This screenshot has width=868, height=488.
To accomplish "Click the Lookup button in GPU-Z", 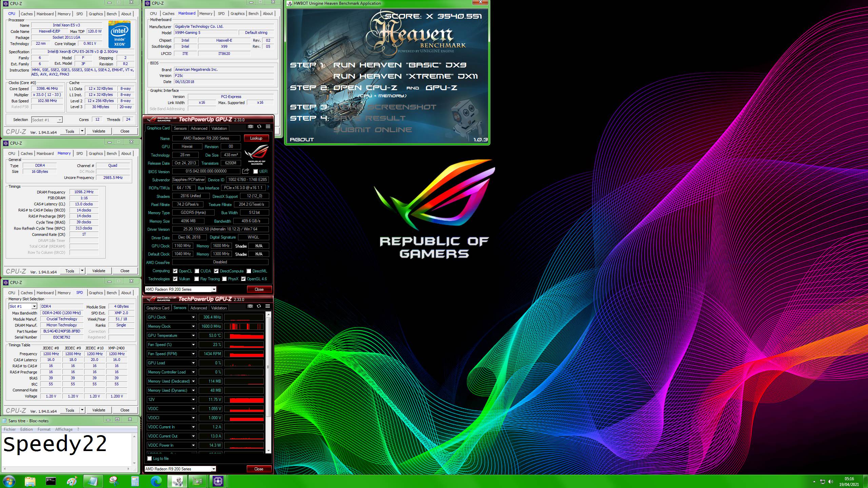I will pos(256,138).
